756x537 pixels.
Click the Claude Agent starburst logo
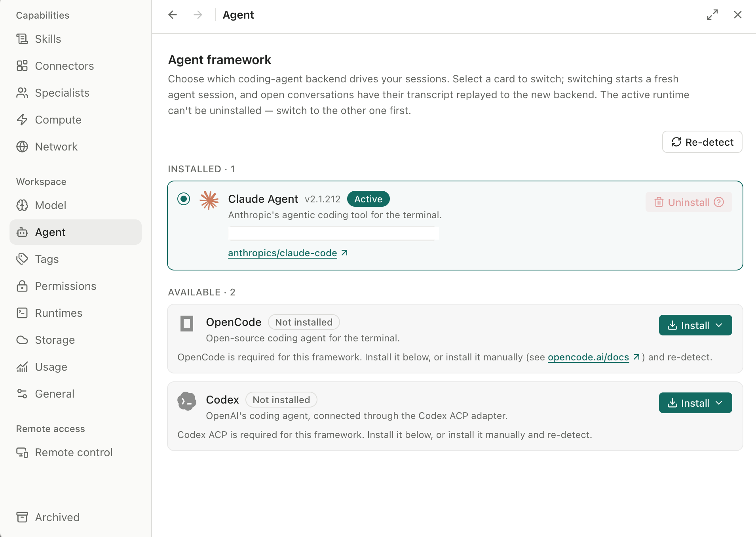[x=209, y=200]
